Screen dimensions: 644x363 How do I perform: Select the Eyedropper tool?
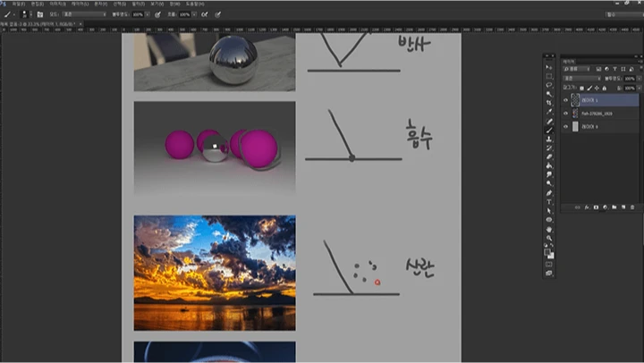[x=549, y=112]
